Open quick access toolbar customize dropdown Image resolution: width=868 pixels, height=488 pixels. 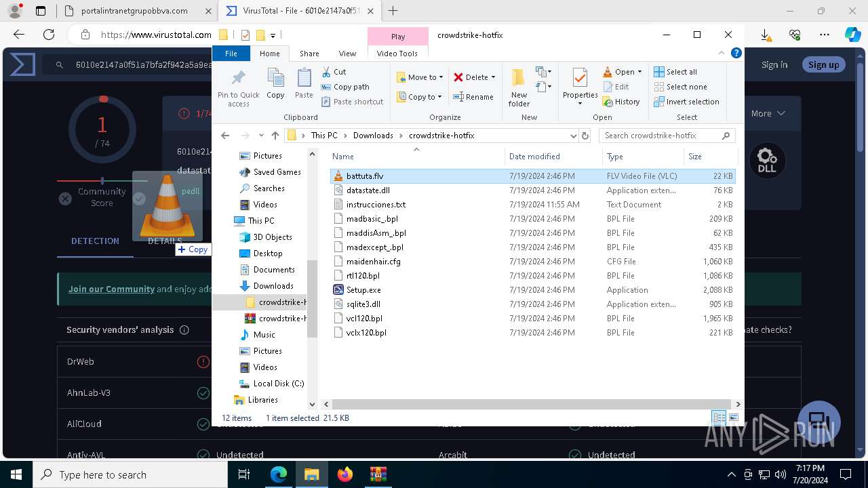tap(273, 35)
